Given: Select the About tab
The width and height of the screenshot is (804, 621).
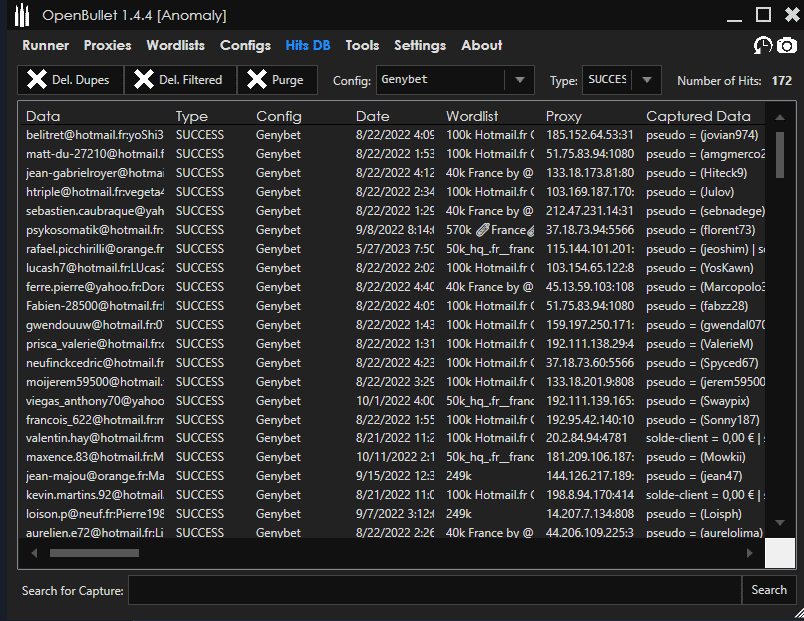Looking at the screenshot, I should tap(481, 45).
